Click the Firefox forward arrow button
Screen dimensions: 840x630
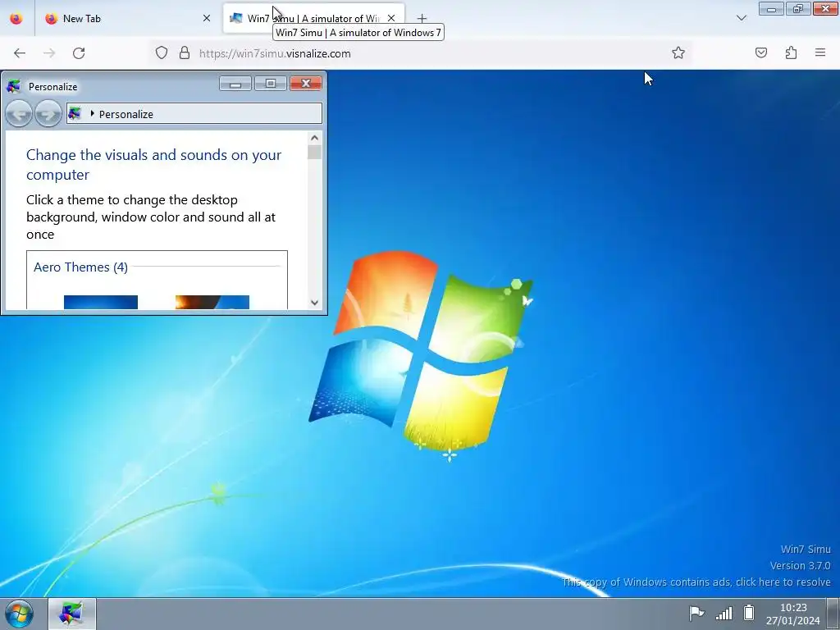point(49,53)
